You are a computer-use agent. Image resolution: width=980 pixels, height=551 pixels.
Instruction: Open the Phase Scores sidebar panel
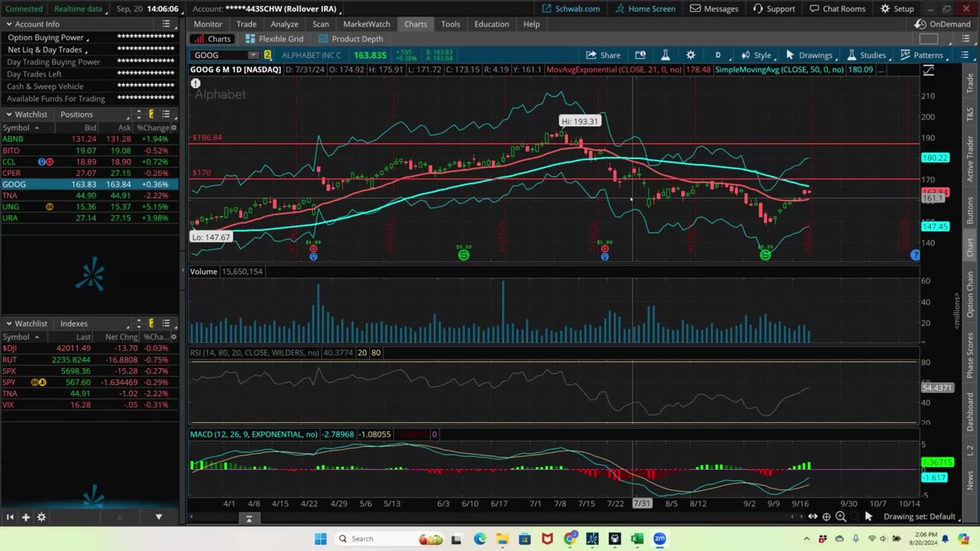(970, 357)
